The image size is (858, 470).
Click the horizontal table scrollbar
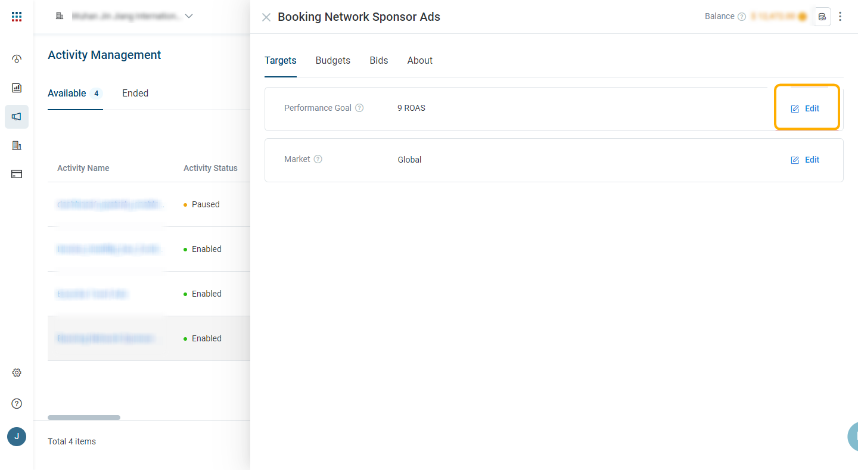click(84, 417)
